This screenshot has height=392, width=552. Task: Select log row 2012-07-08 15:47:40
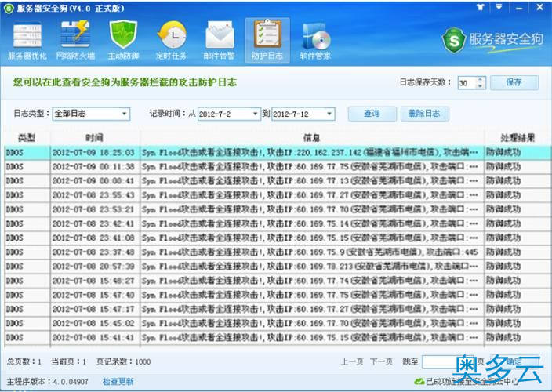tap(277, 295)
